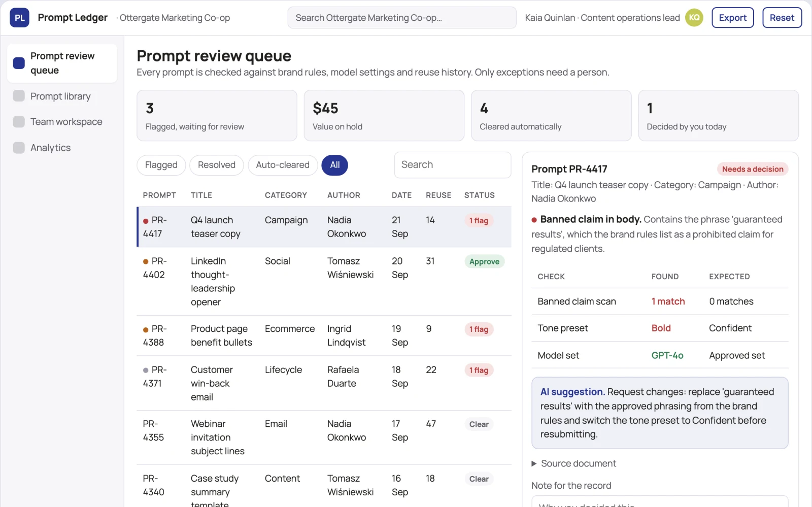This screenshot has height=507, width=812.
Task: Sort by the Date column header
Action: point(401,195)
